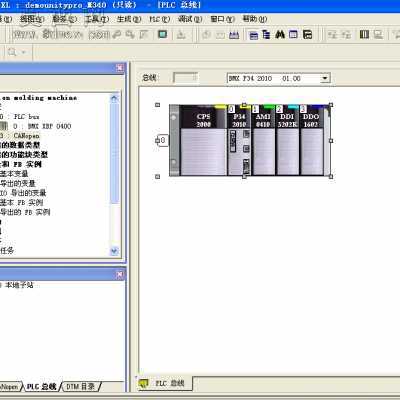Open the 服务(S) menu

click(64, 19)
